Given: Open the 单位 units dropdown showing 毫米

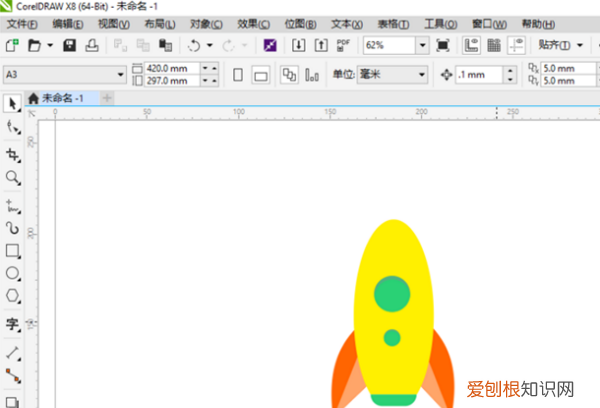Looking at the screenshot, I should pyautogui.click(x=392, y=74).
